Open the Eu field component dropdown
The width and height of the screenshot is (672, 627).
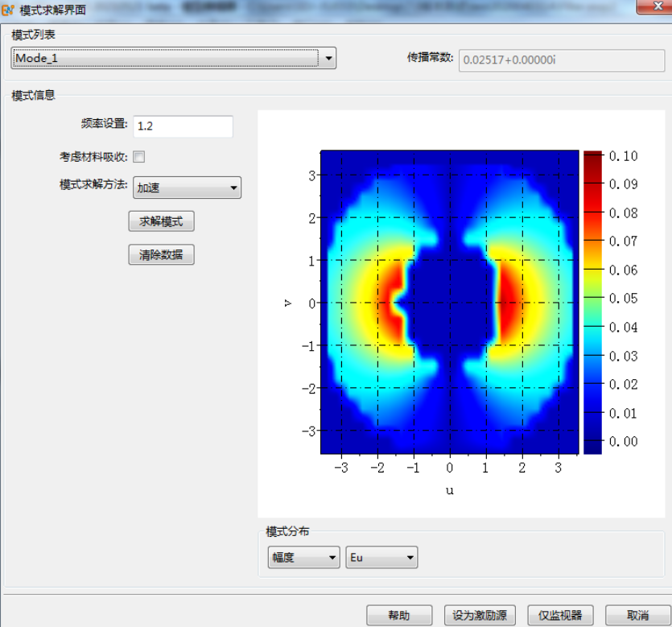pos(381,557)
